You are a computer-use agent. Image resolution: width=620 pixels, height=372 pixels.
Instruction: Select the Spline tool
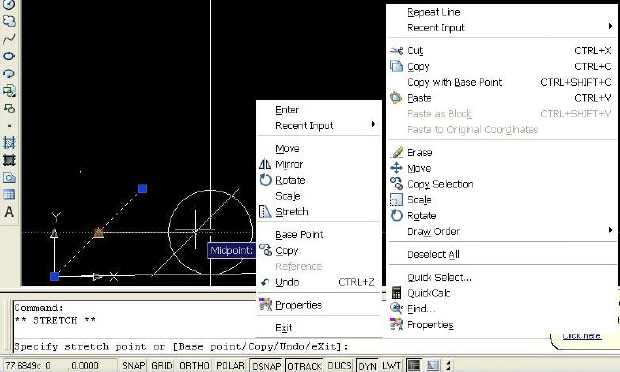9,39
